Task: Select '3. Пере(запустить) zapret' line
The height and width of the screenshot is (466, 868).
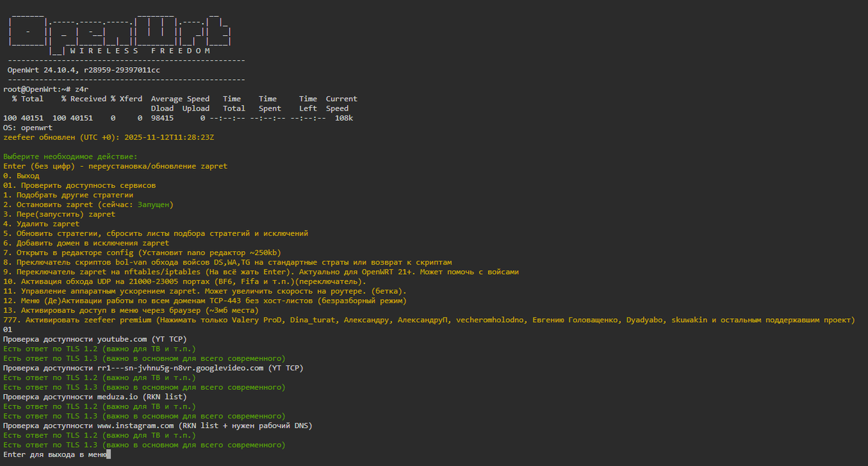Action: click(59, 214)
